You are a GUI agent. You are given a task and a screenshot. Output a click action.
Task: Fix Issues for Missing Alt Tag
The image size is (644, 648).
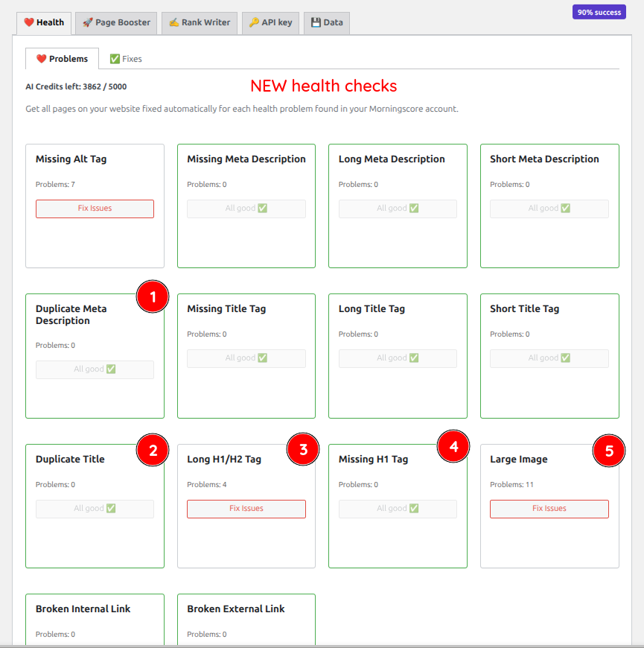click(95, 209)
